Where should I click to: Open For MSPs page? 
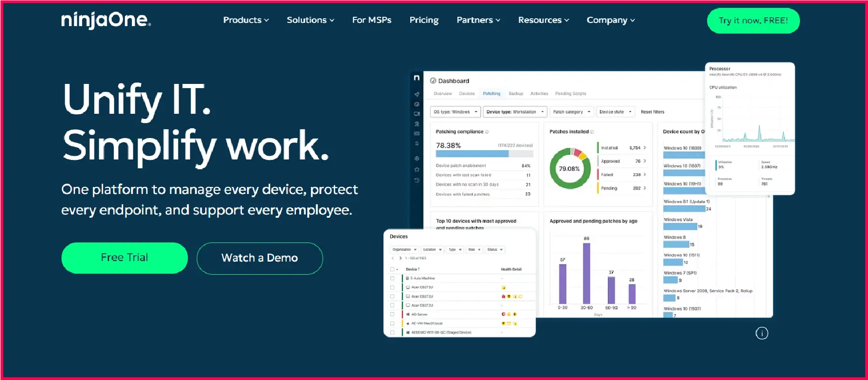click(372, 20)
